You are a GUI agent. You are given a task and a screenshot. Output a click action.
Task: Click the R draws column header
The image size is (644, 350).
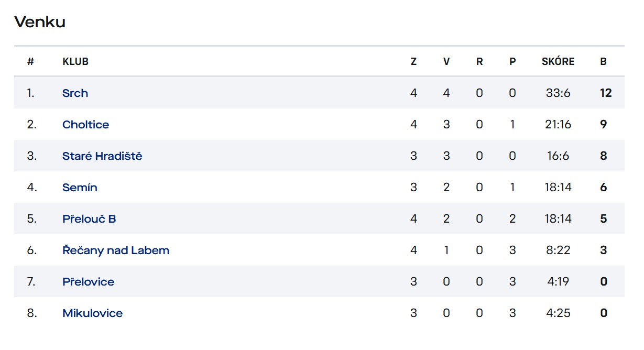[479, 61]
